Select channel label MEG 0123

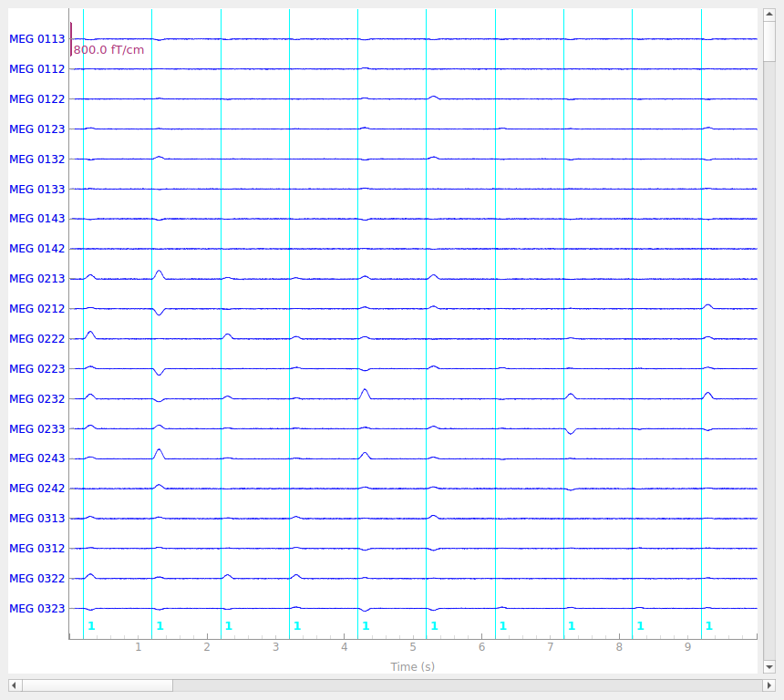pyautogui.click(x=37, y=129)
